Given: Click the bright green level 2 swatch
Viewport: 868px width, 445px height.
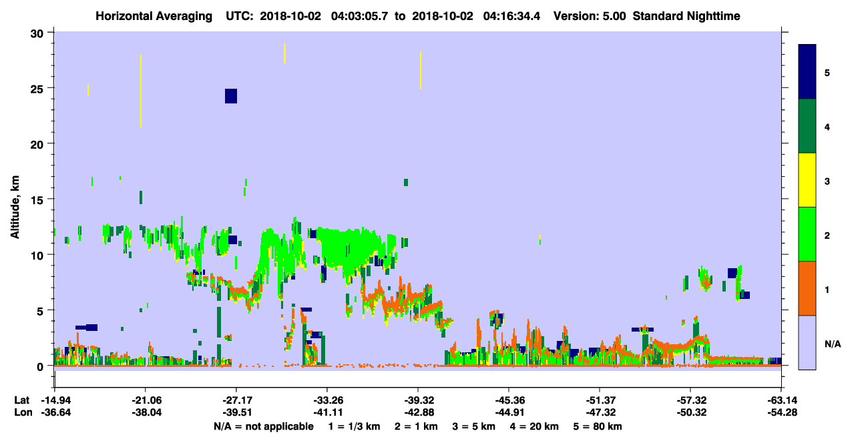Looking at the screenshot, I should click(807, 234).
